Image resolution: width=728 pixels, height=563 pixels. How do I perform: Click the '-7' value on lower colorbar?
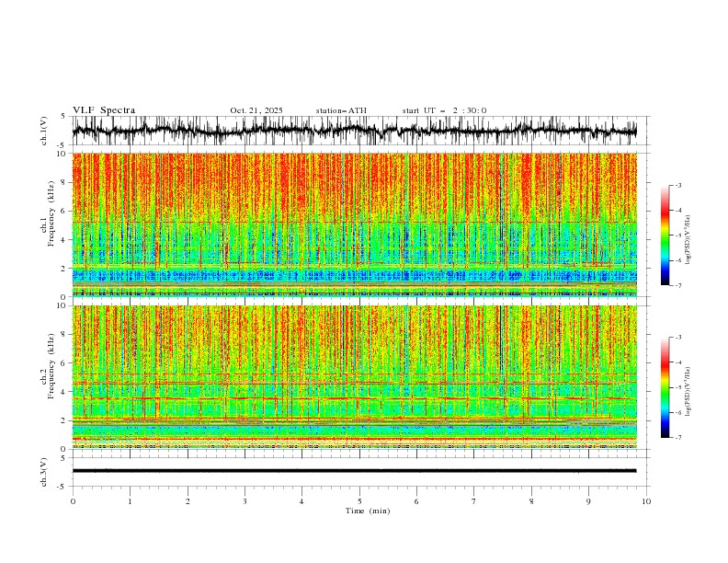(677, 438)
